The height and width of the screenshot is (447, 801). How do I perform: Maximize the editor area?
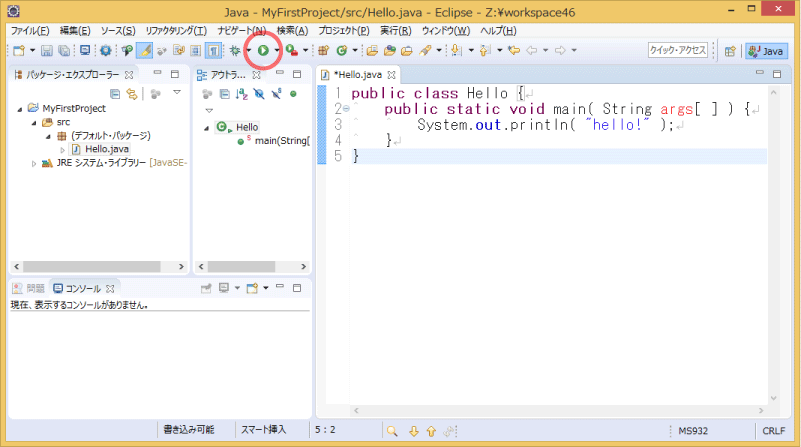pyautogui.click(x=777, y=74)
